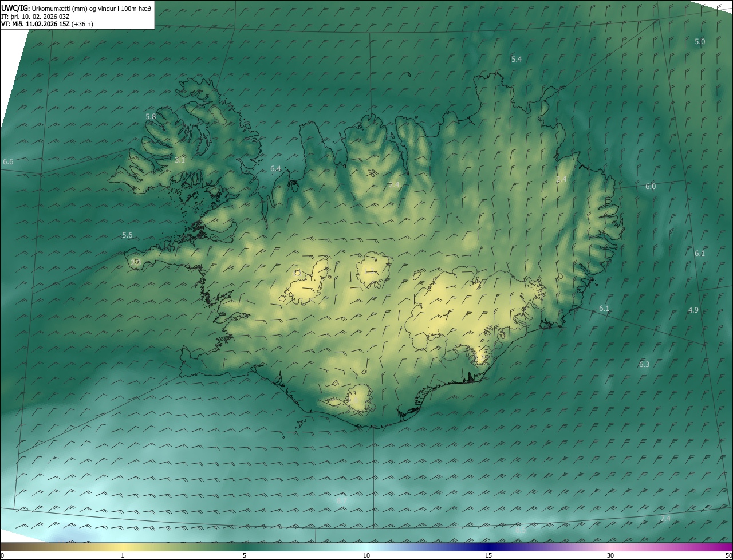
Task: Click the color scale tick labeled 30
Action: pyautogui.click(x=610, y=555)
